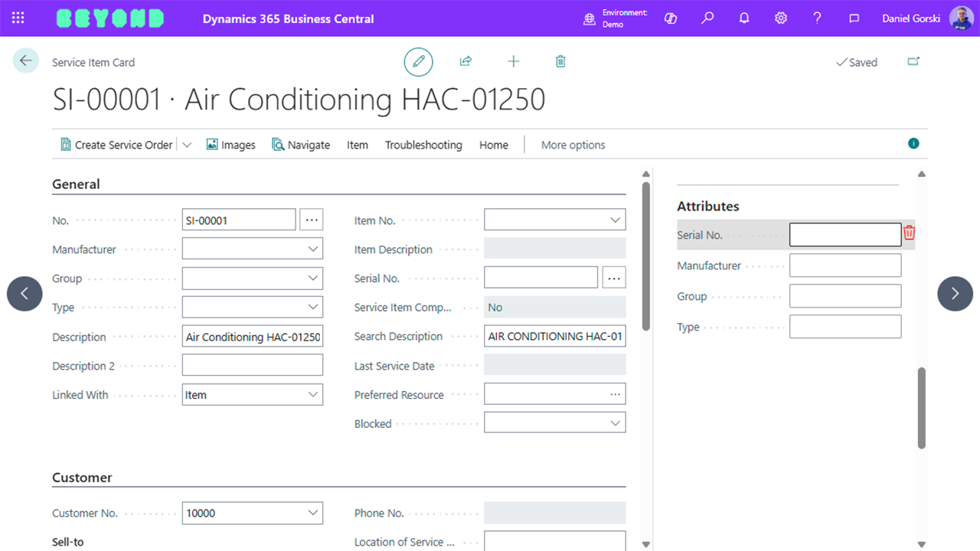Click More options

[573, 145]
